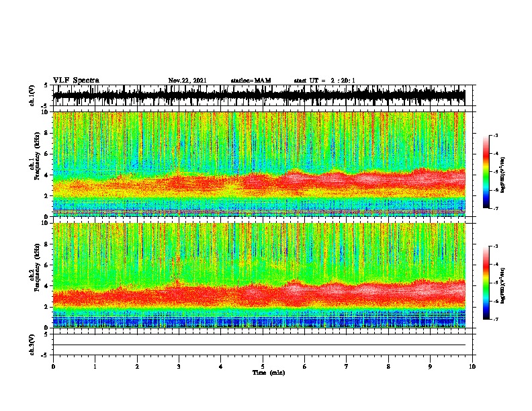The width and height of the screenshot is (532, 411).
Task: Select the start UT time header
Action: [x=324, y=81]
